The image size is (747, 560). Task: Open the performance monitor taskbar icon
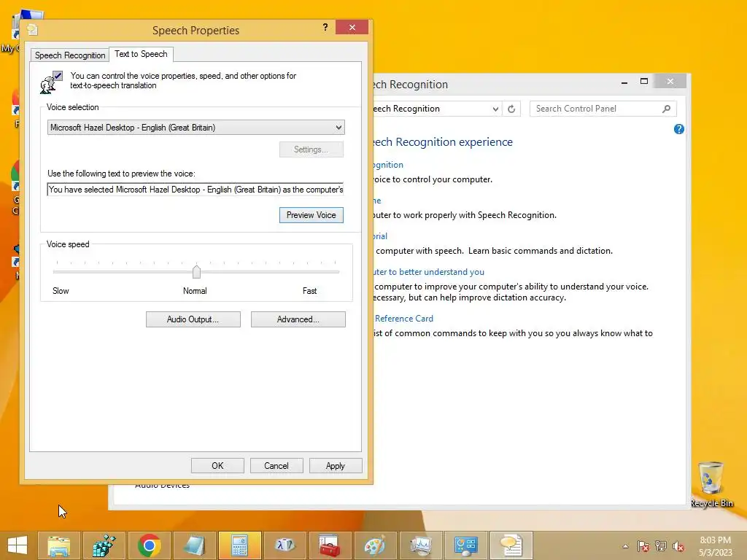[420, 545]
